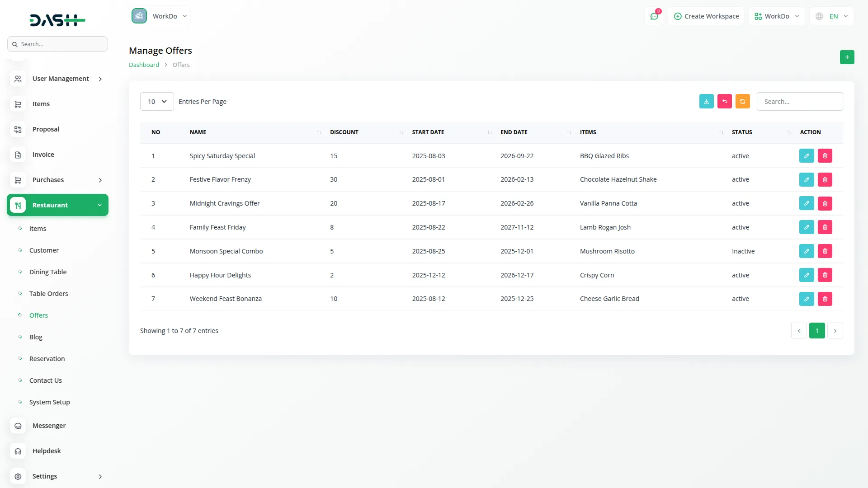The height and width of the screenshot is (488, 868).
Task: Click the orange refresh icon
Action: (x=742, y=102)
